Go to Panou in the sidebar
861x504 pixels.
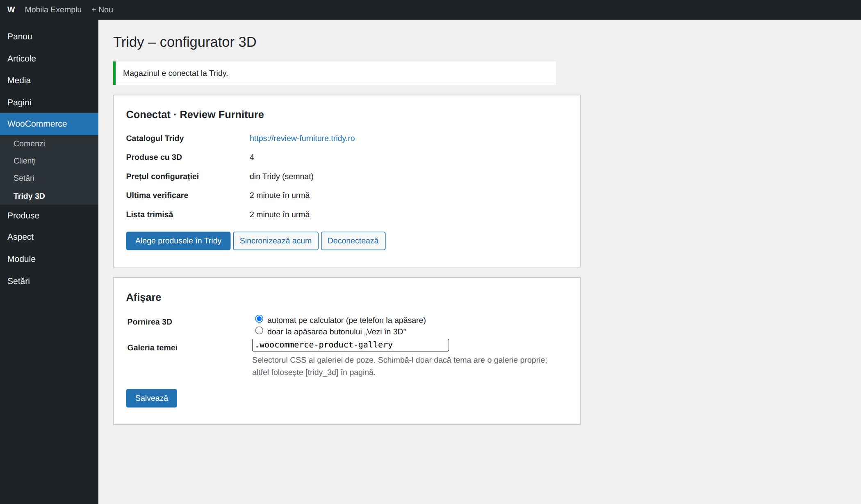[49, 36]
